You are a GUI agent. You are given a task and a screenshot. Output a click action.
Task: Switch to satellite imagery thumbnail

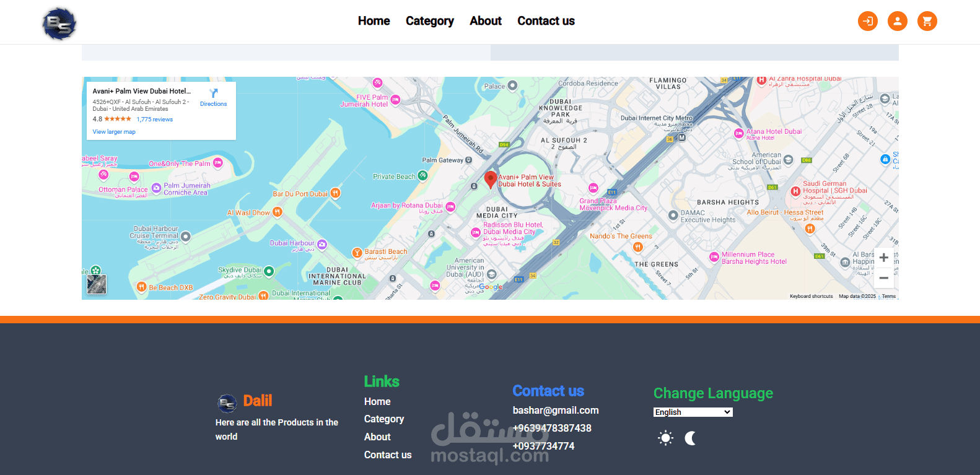coord(97,284)
